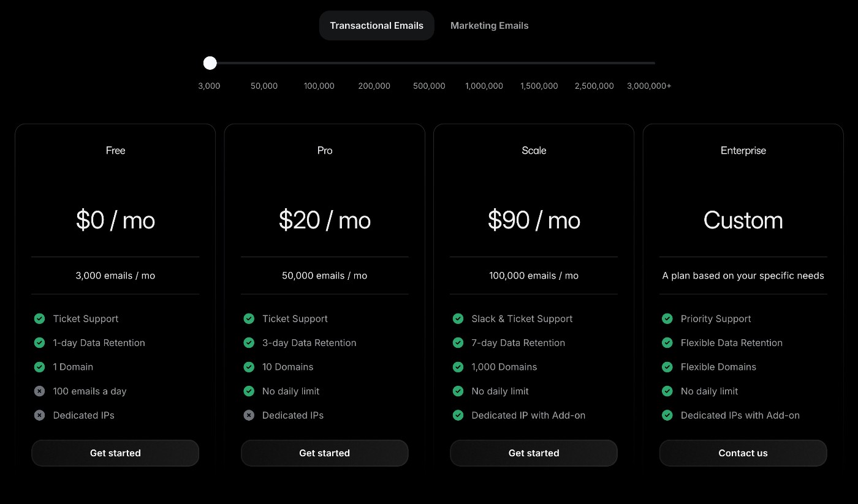Click gray x icon next to 100 emails a day
The width and height of the screenshot is (858, 504).
[x=39, y=391]
